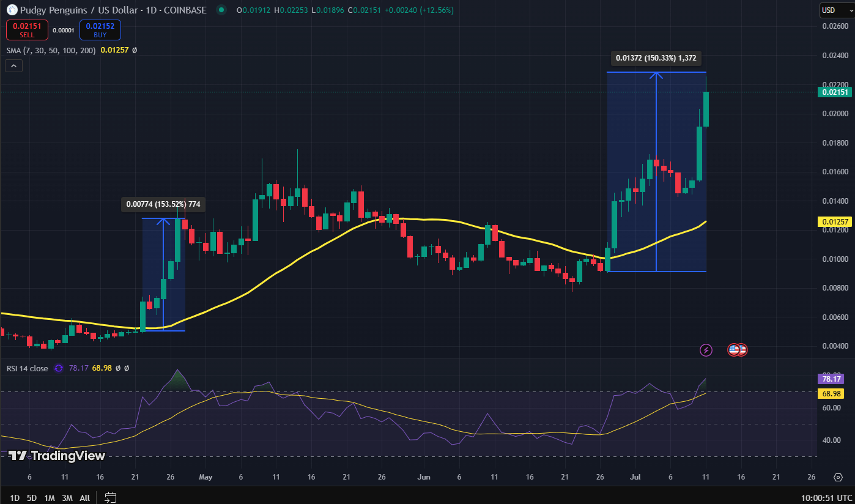The height and width of the screenshot is (504, 855).
Task: Click the RSI 40.00 scale label
Action: tap(832, 440)
